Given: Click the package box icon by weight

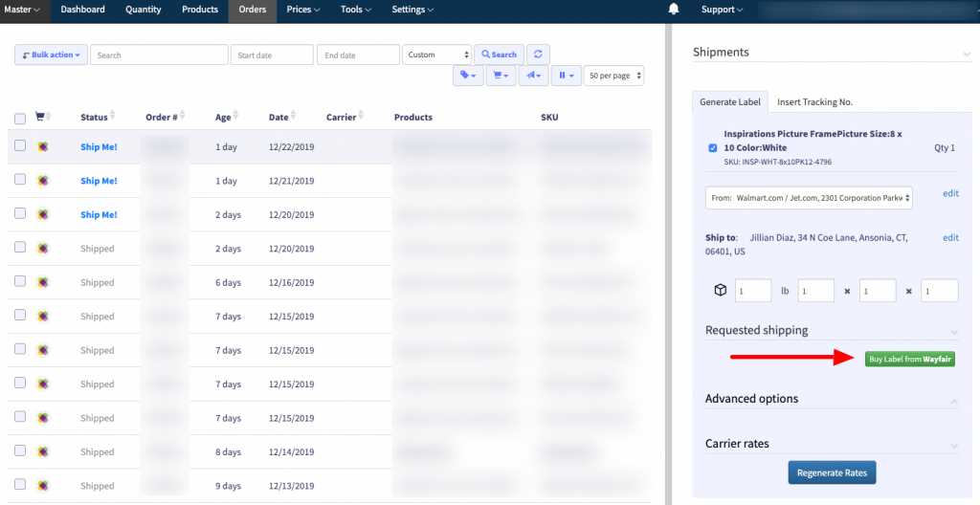Looking at the screenshot, I should click(x=720, y=290).
